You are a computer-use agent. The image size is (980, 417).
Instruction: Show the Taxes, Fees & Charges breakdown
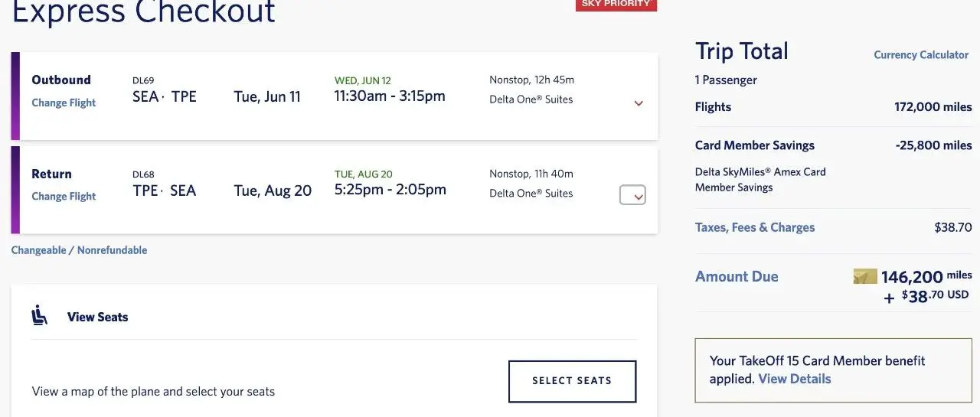click(x=754, y=227)
